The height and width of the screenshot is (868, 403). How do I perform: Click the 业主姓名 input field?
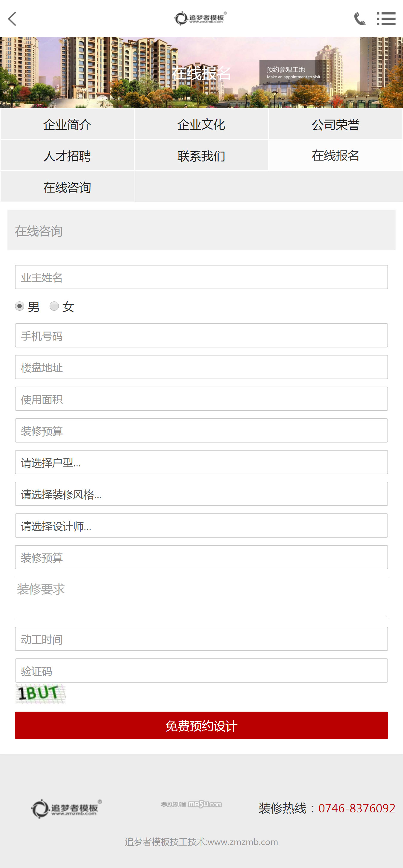(x=201, y=277)
